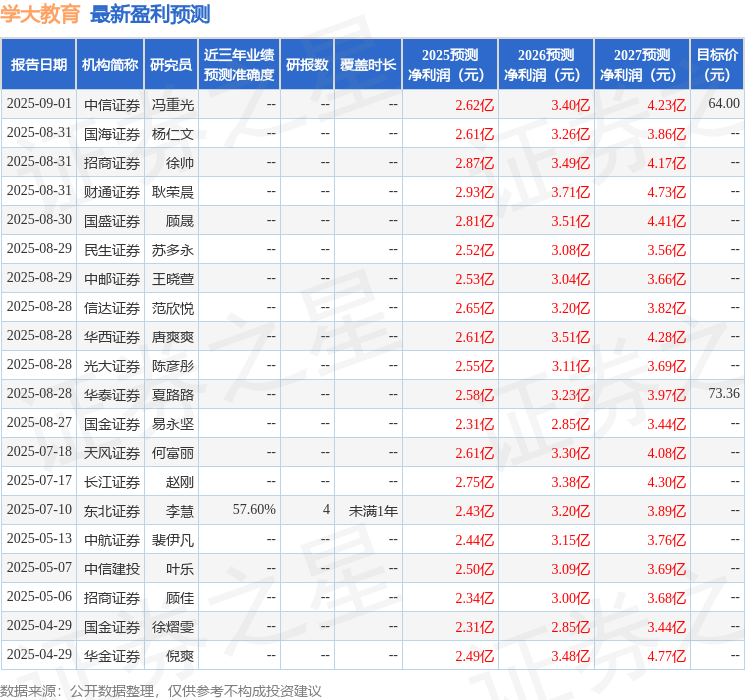Select the 国盛证券 institution cell

(112, 221)
